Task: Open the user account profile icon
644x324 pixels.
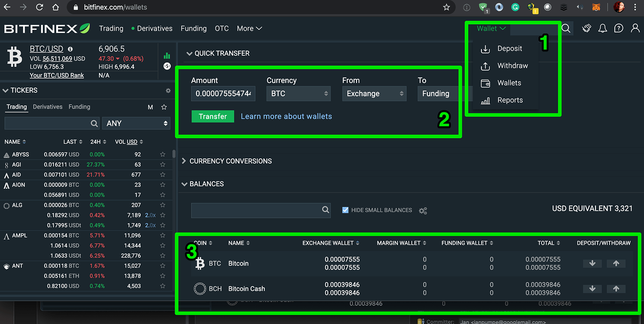Action: (x=635, y=28)
